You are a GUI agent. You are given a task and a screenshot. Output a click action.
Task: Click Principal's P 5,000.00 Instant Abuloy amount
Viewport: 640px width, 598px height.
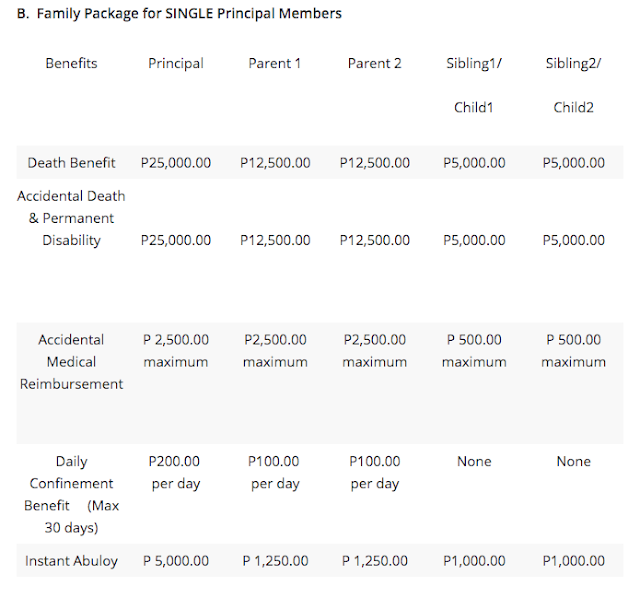pos(176,561)
